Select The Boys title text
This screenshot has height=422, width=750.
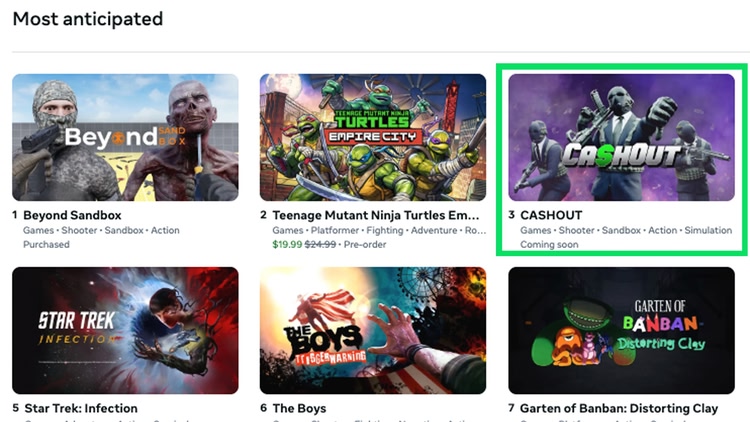(299, 408)
